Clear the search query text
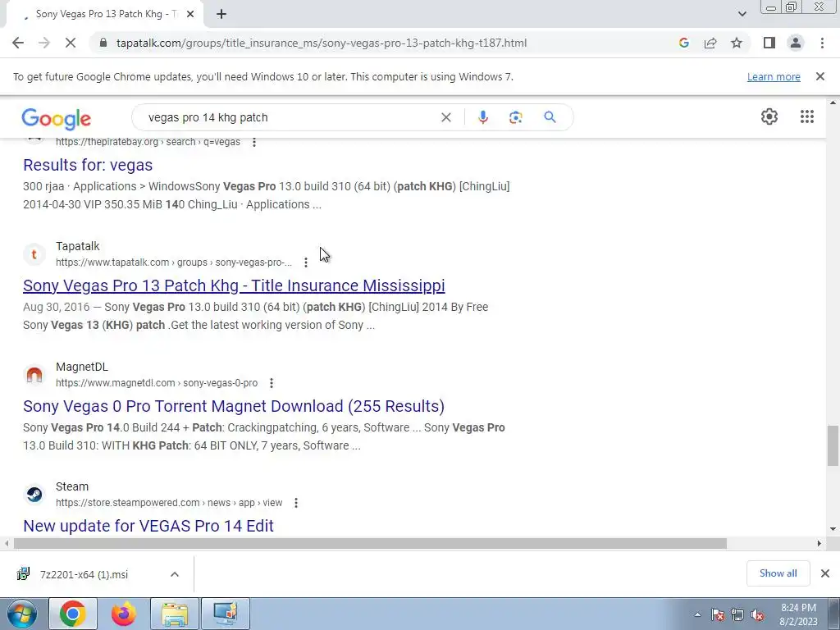 click(x=445, y=117)
